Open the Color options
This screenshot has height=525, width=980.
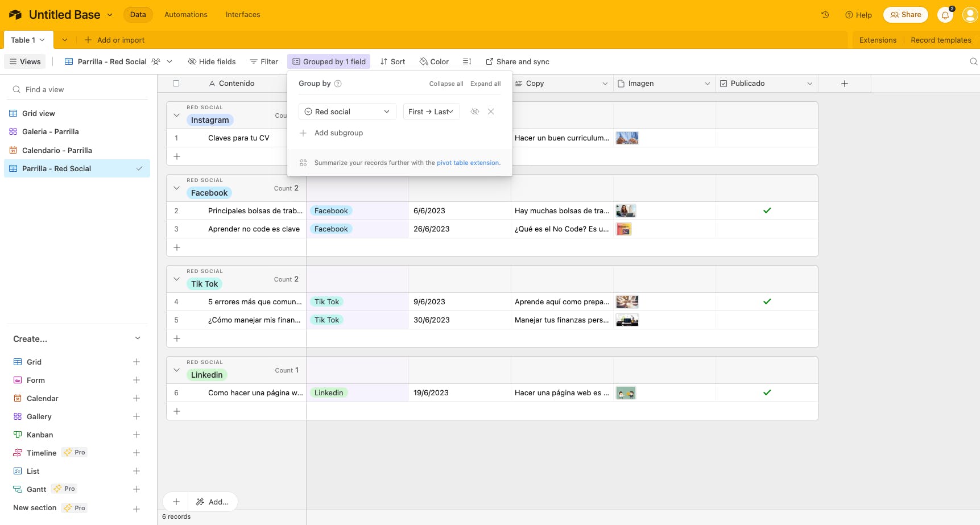(434, 61)
